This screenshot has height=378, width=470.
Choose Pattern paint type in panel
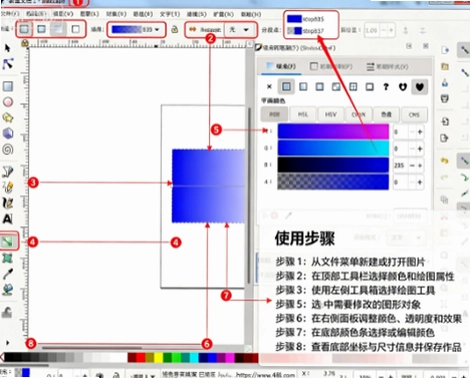pyautogui.click(x=353, y=87)
